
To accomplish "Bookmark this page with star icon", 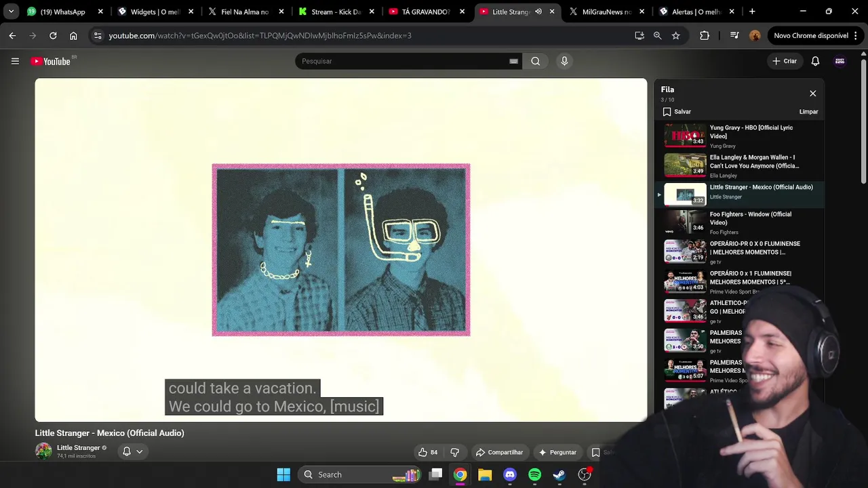I will 675,35.
